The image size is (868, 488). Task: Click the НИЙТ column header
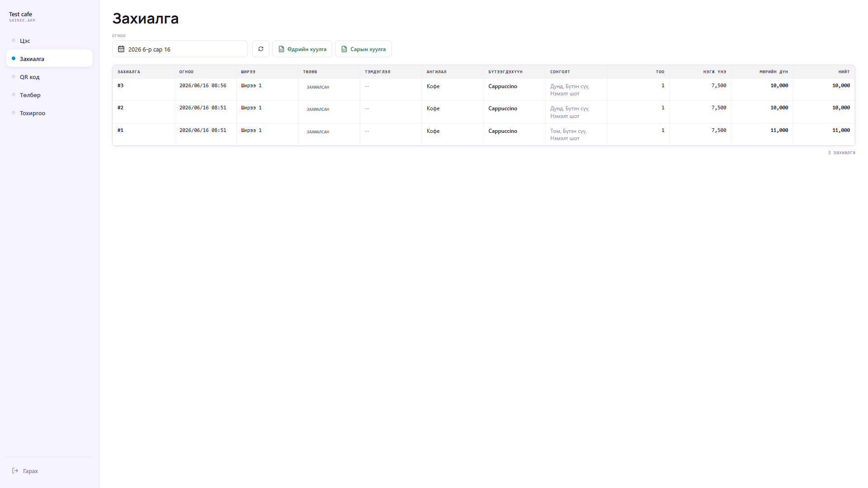point(844,72)
